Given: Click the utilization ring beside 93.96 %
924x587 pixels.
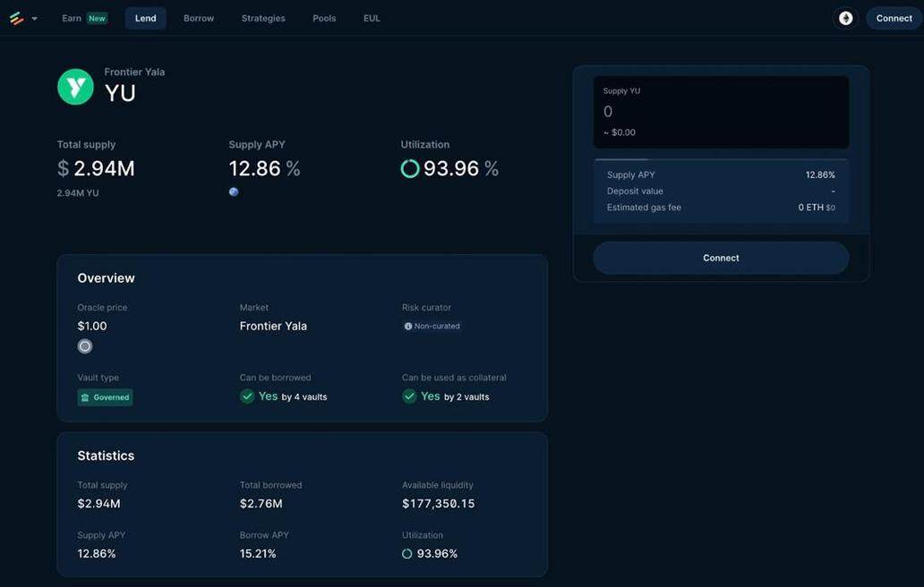Looking at the screenshot, I should click(410, 168).
